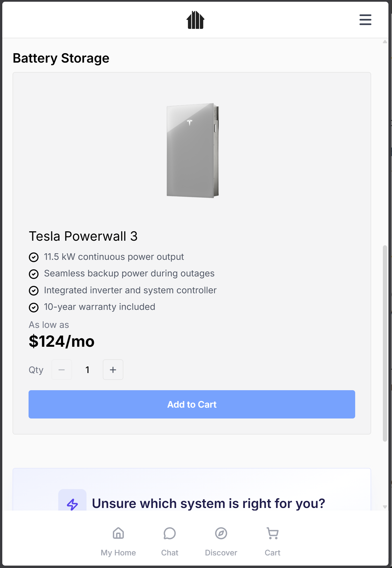Screen dimensions: 392x568
Task: Go to My Home tab
Action: (118, 540)
